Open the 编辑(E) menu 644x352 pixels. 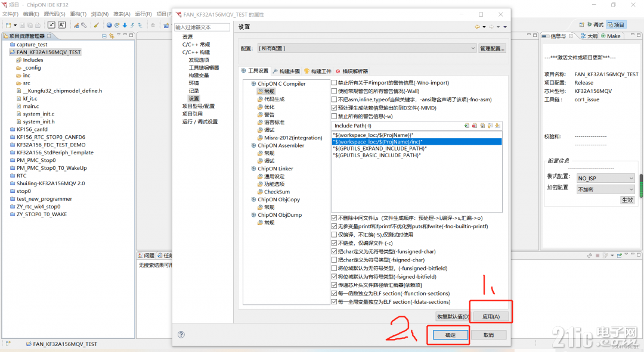31,14
